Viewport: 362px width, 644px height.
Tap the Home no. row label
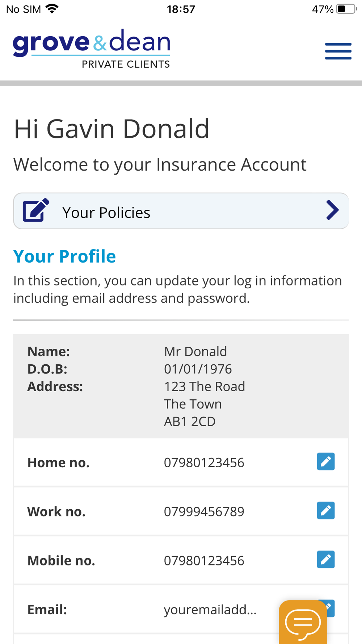tap(58, 463)
